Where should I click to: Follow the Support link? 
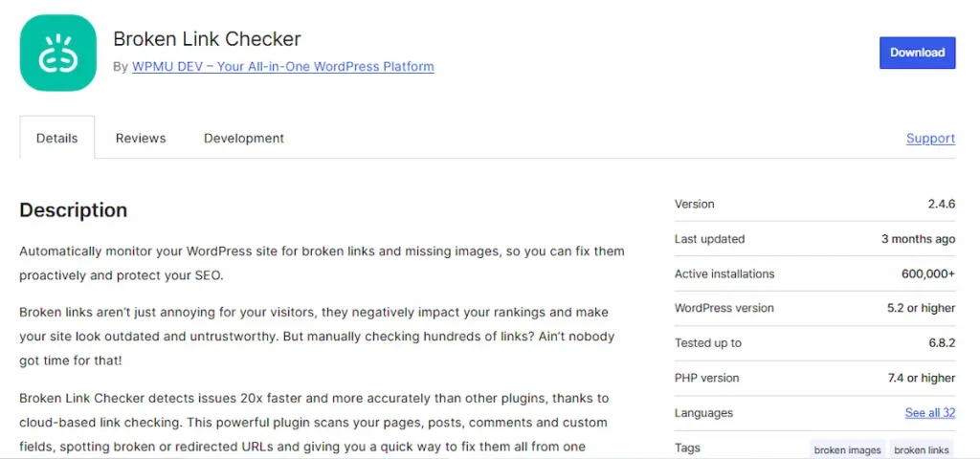point(930,138)
